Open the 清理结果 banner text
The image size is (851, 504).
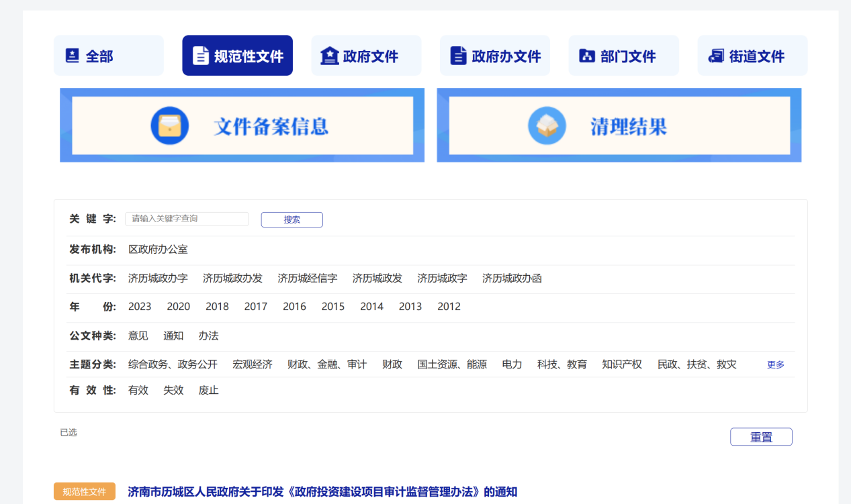(x=629, y=126)
